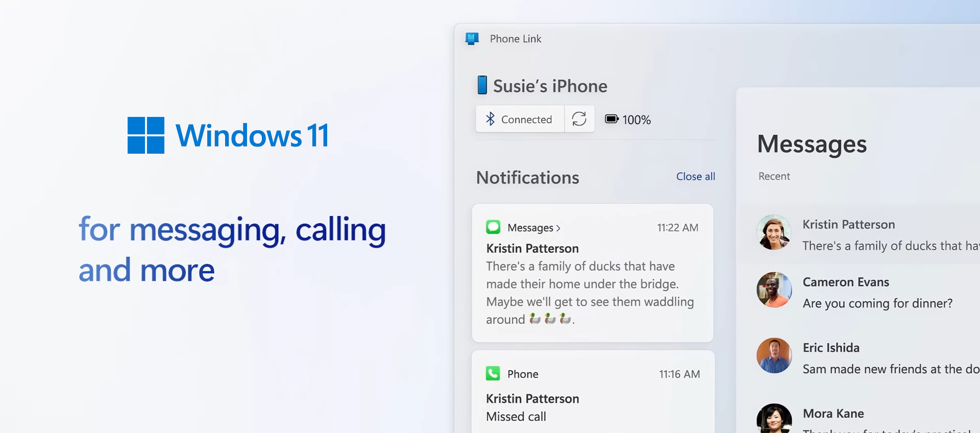Open Kristin Patterson's avatar in Messages list
This screenshot has width=980, height=433.
(774, 232)
